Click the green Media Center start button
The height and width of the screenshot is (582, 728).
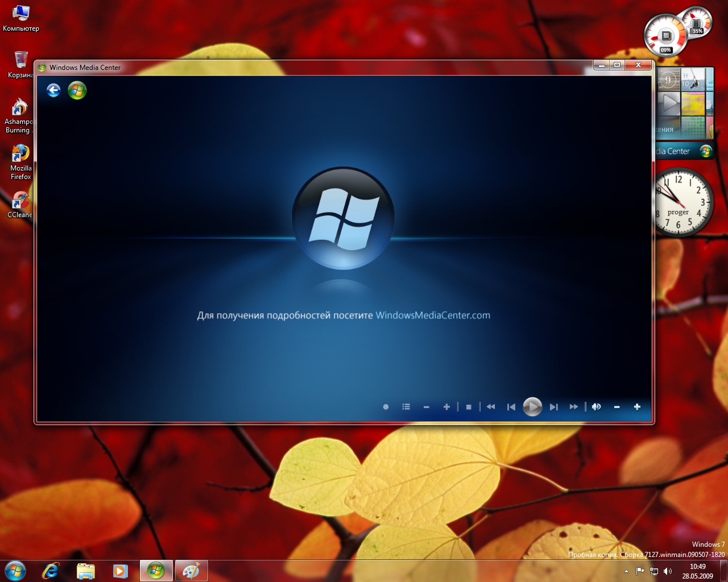(x=77, y=90)
